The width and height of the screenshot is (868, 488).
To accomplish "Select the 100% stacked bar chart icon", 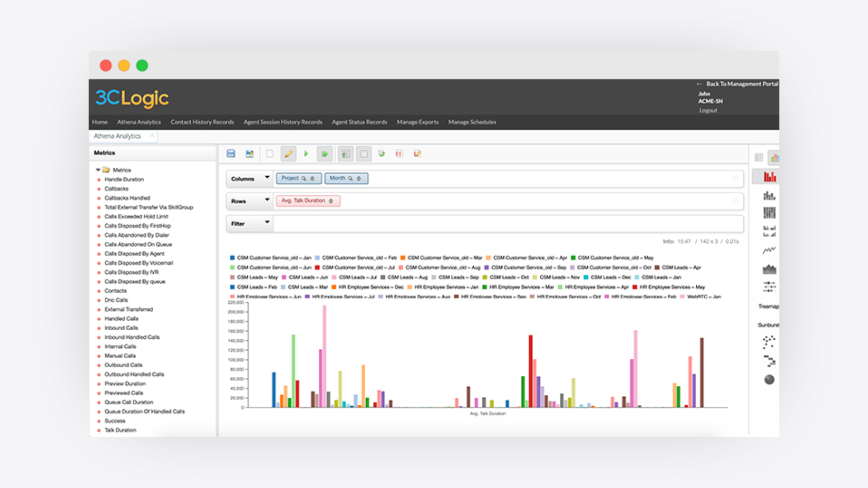I will (769, 213).
